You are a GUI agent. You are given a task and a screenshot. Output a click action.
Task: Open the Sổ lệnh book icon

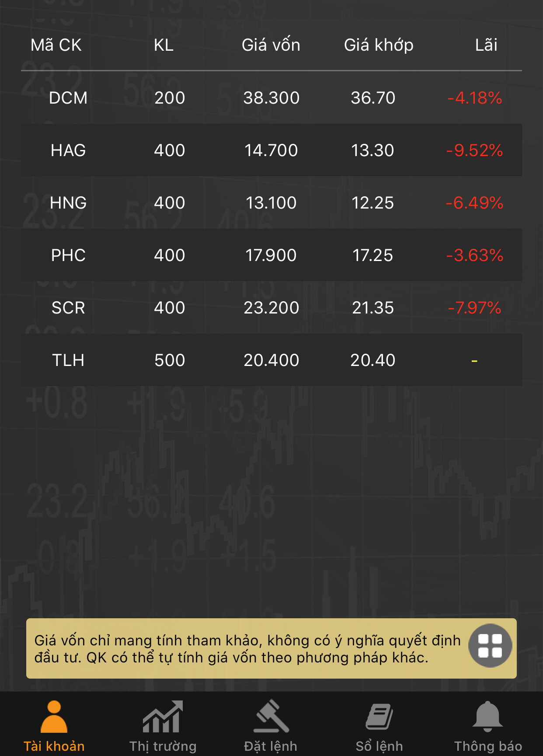(379, 717)
